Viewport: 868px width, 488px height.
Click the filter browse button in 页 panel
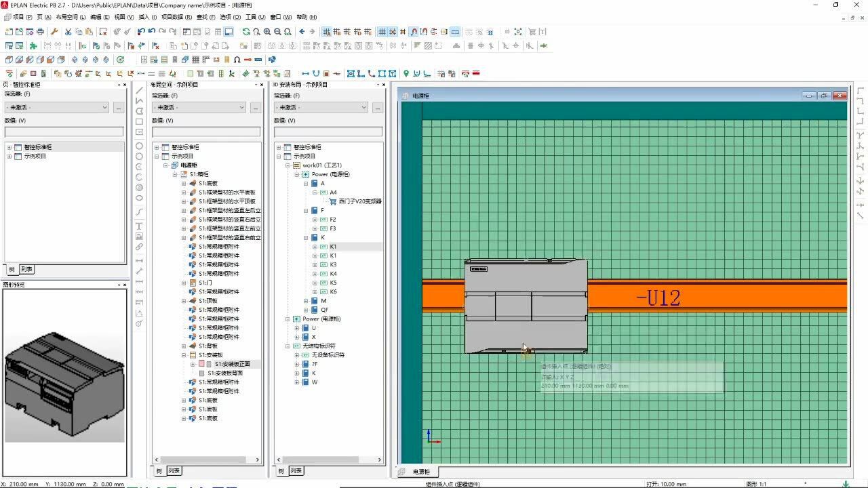(x=118, y=107)
